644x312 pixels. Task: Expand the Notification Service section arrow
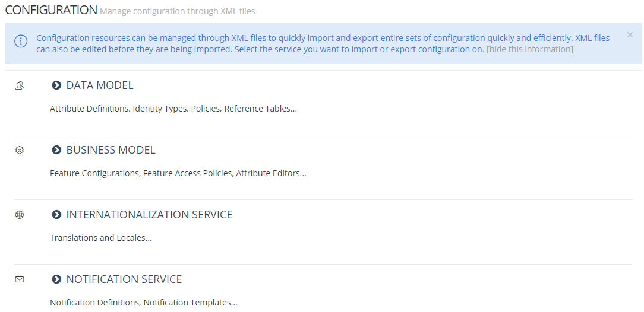[56, 279]
